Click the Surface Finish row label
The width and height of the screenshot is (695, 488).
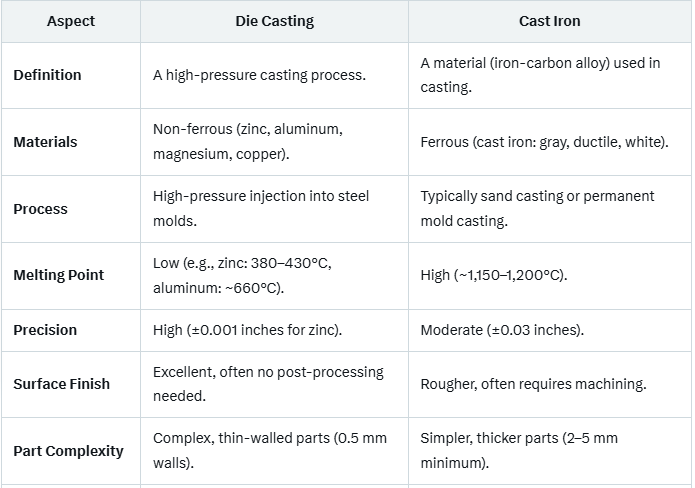(61, 384)
